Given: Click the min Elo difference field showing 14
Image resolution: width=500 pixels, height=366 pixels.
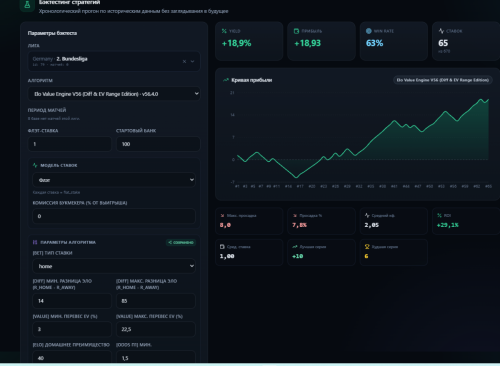Looking at the screenshot, I should click(x=72, y=301).
